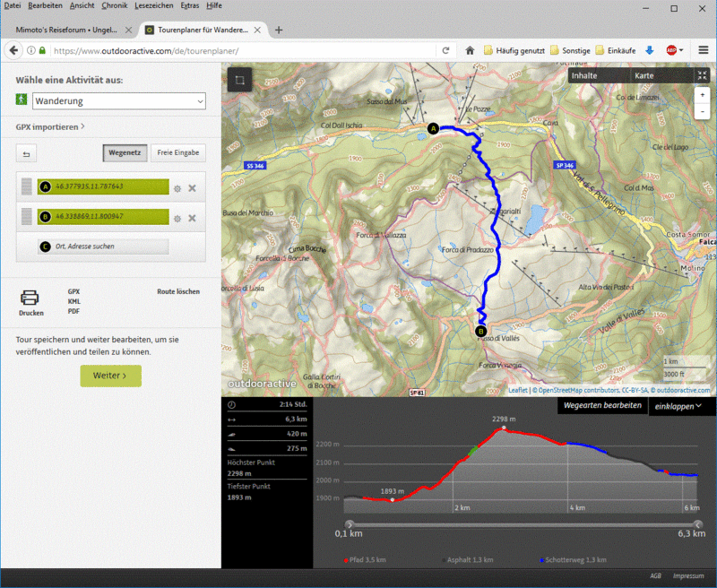Activate fullscreen map view icon

tap(703, 75)
